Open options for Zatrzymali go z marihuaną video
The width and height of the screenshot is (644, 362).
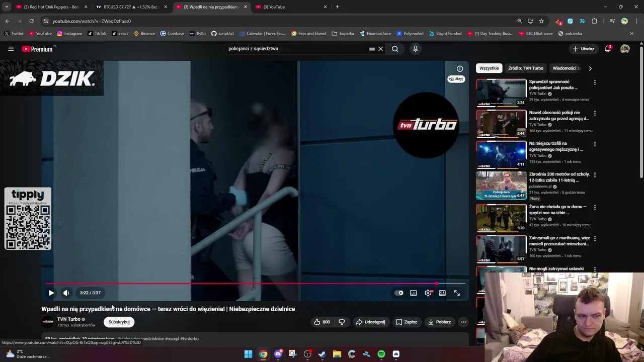(595, 238)
